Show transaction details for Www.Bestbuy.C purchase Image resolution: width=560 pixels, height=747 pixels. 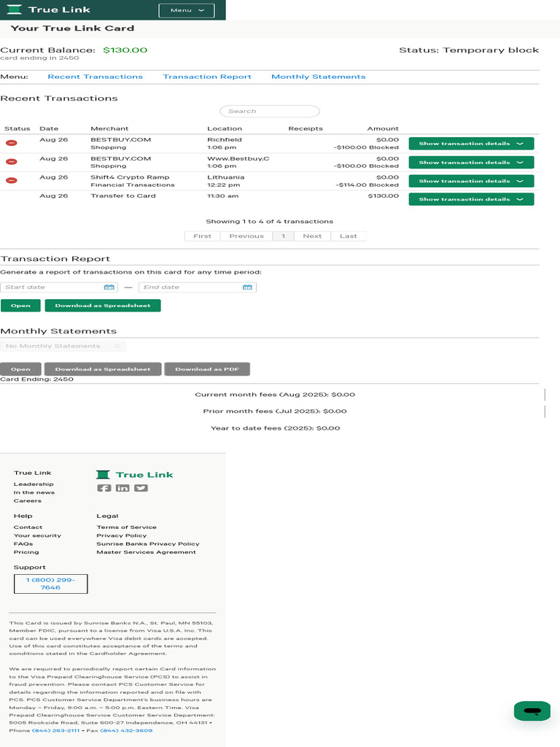[x=471, y=163]
